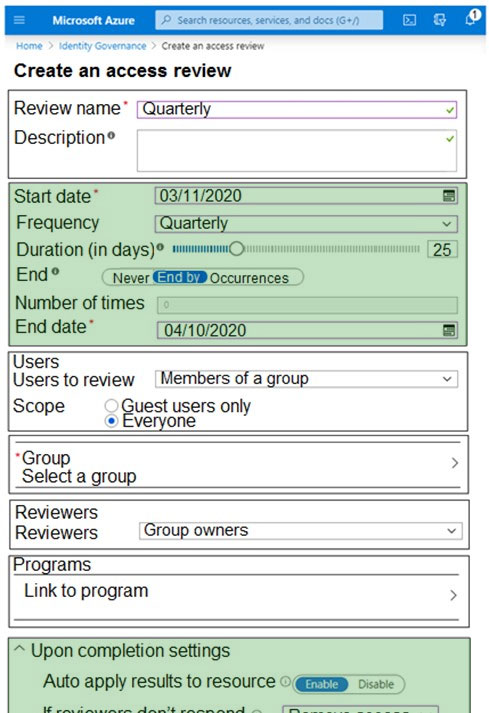Open the hamburger portal menu
Screen dimensions: 489x713
click(19, 20)
